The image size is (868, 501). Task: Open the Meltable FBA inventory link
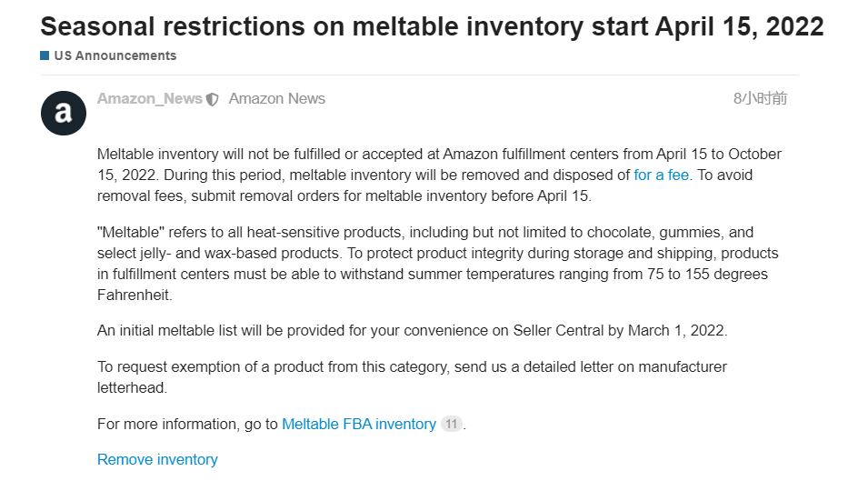pos(359,424)
